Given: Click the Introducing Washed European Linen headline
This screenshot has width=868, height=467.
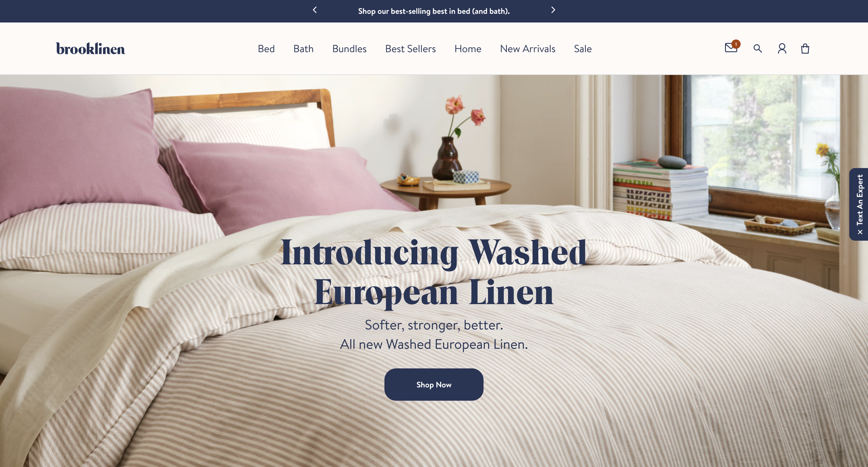Looking at the screenshot, I should (x=433, y=272).
